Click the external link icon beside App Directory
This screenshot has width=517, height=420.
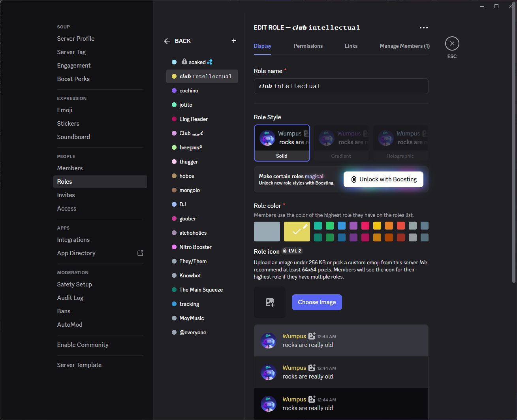click(140, 253)
